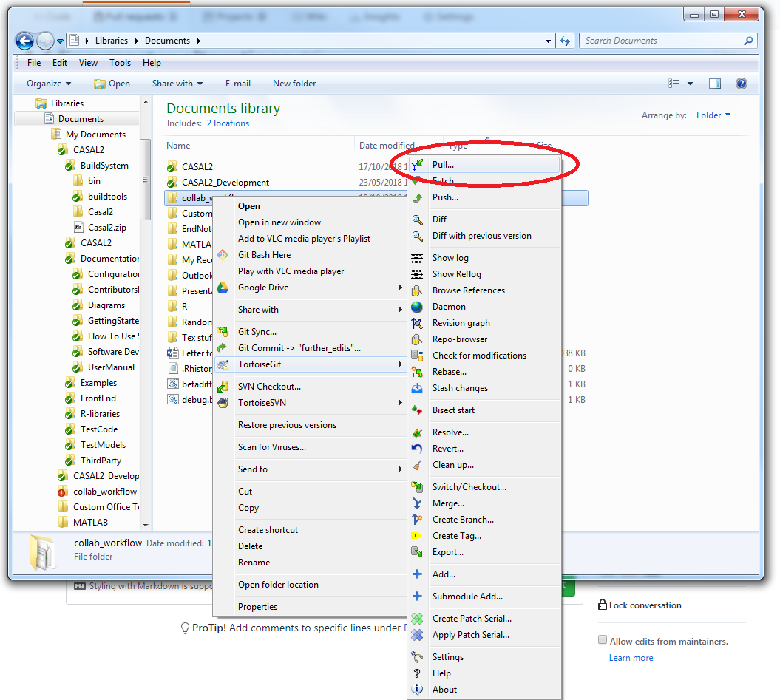The image size is (780, 700).
Task: Click Learn more link in browser page
Action: point(631,658)
